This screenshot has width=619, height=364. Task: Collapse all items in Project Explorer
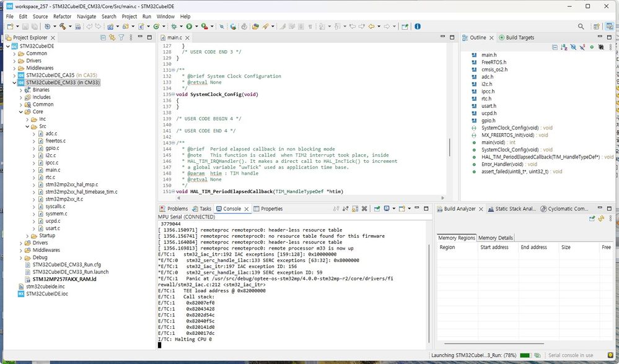[103, 38]
